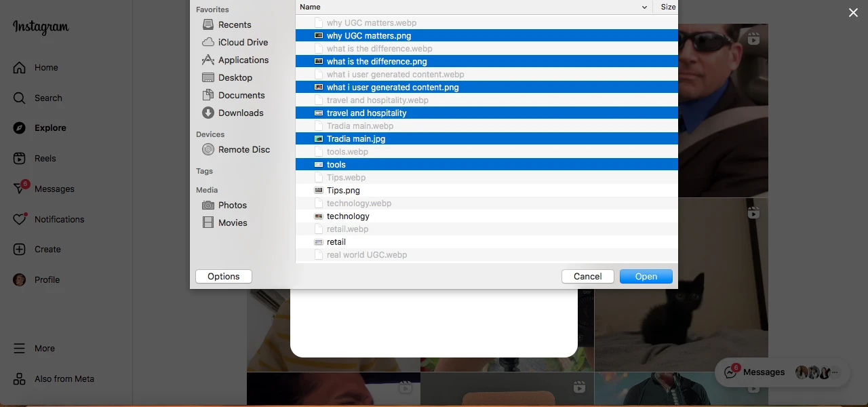The image size is (868, 407).
Task: Click Open to upload selected files
Action: [646, 277]
